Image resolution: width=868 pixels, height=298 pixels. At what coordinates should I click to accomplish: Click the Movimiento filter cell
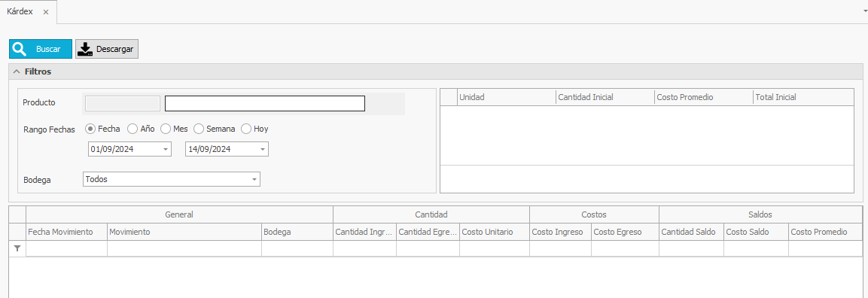[184, 249]
